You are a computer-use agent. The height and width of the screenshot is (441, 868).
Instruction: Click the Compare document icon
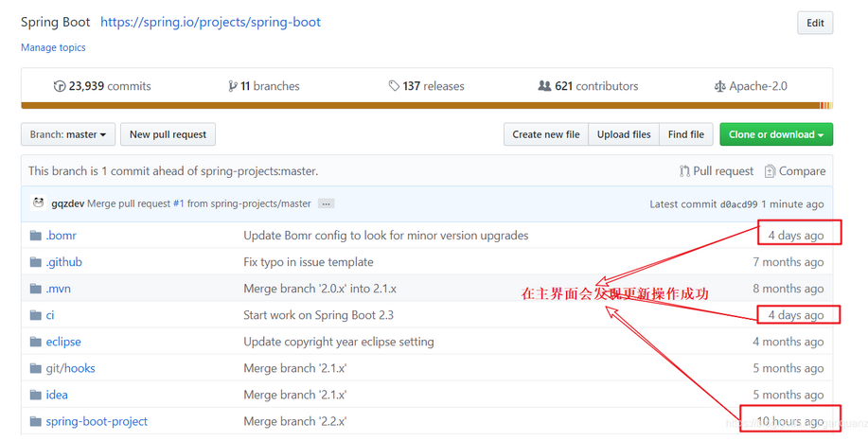(x=770, y=171)
